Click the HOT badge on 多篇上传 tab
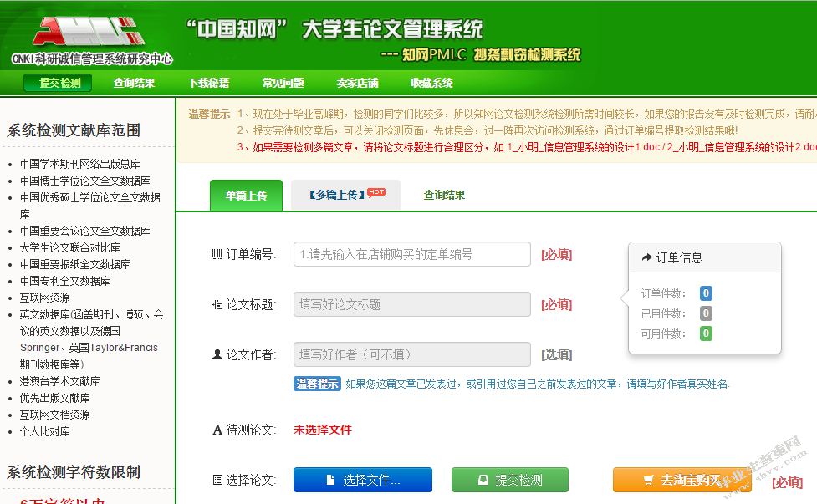This screenshot has height=504, width=817. click(376, 192)
